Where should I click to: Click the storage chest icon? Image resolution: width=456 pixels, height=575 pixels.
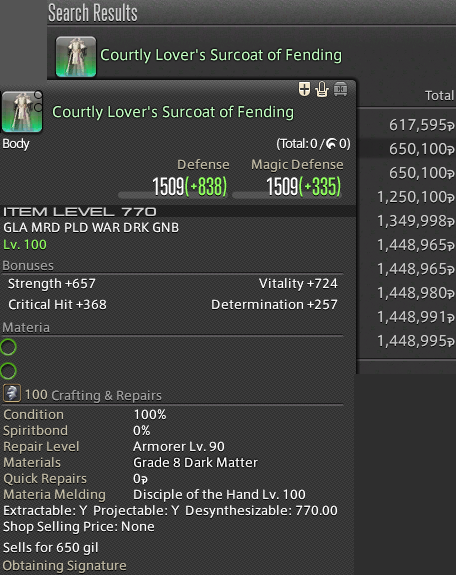click(340, 89)
